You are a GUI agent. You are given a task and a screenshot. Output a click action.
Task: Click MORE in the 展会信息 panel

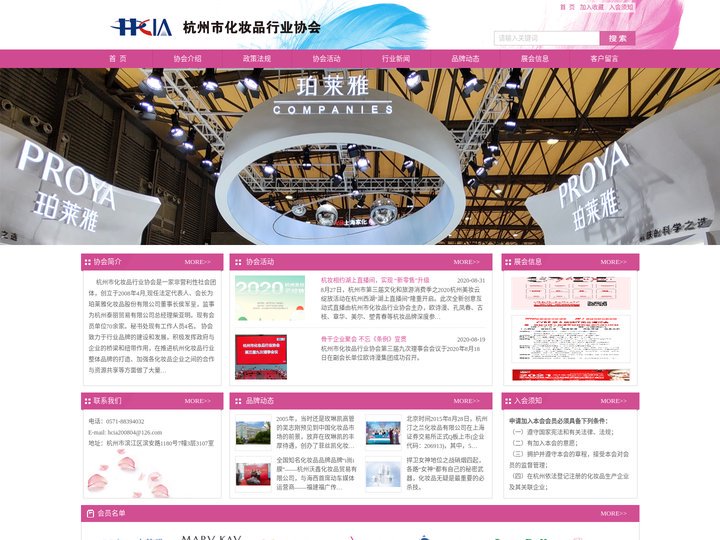(613, 262)
